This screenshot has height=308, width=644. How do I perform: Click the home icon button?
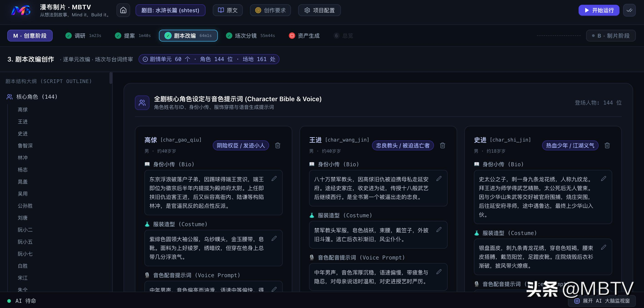tap(123, 10)
